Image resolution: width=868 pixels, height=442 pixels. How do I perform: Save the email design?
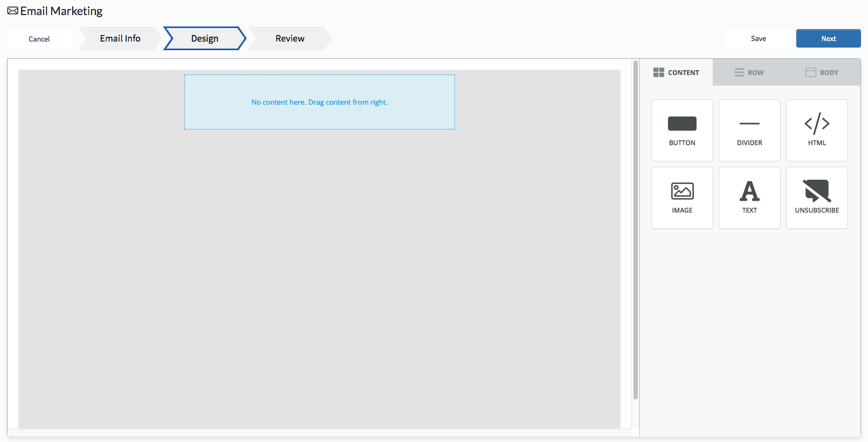pyautogui.click(x=758, y=38)
